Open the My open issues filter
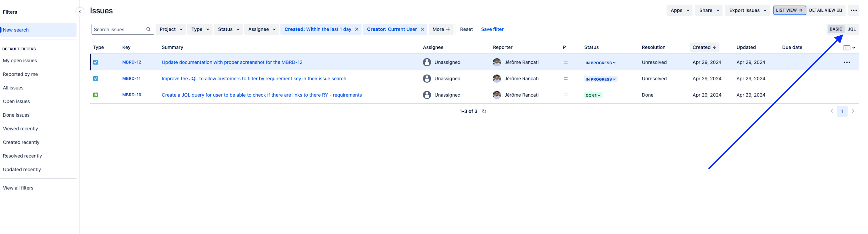The width and height of the screenshot is (868, 234). (20, 61)
